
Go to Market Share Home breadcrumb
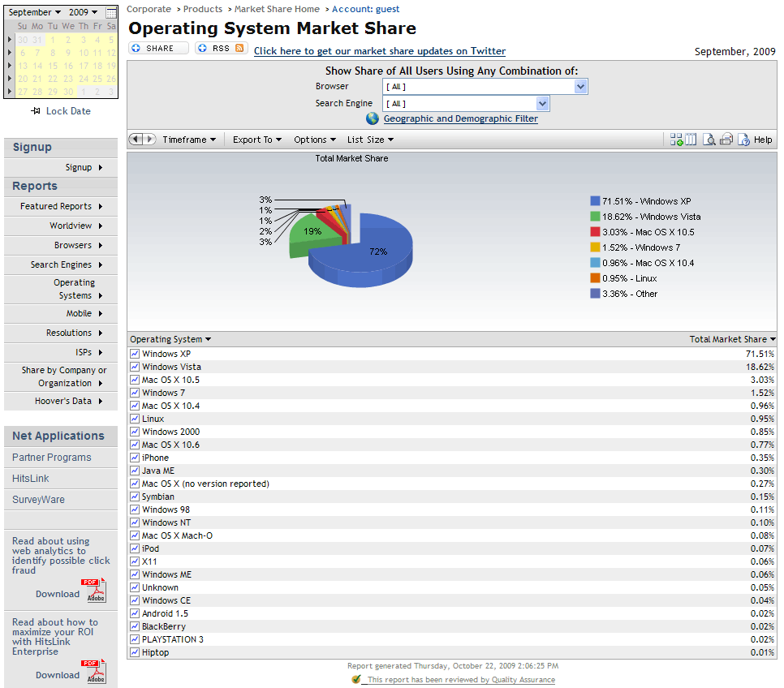[277, 9]
